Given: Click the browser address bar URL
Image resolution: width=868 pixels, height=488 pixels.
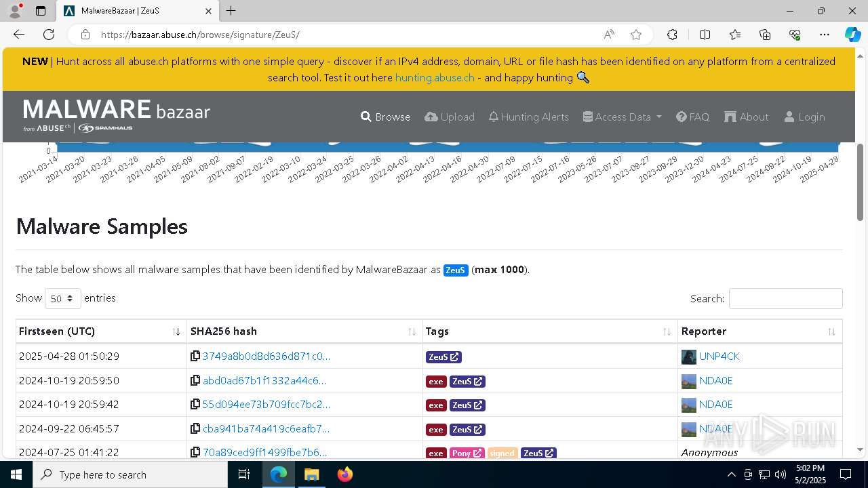Looking at the screenshot, I should (x=200, y=35).
